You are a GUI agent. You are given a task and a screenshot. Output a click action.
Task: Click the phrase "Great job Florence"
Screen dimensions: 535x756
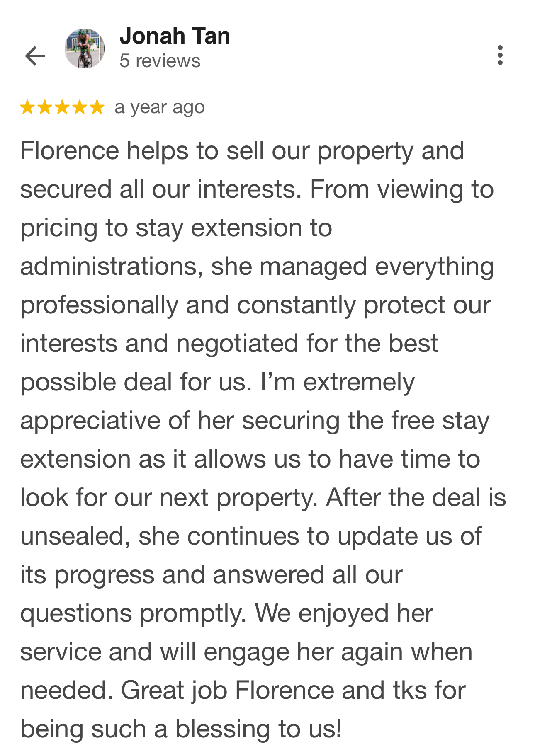(x=228, y=691)
